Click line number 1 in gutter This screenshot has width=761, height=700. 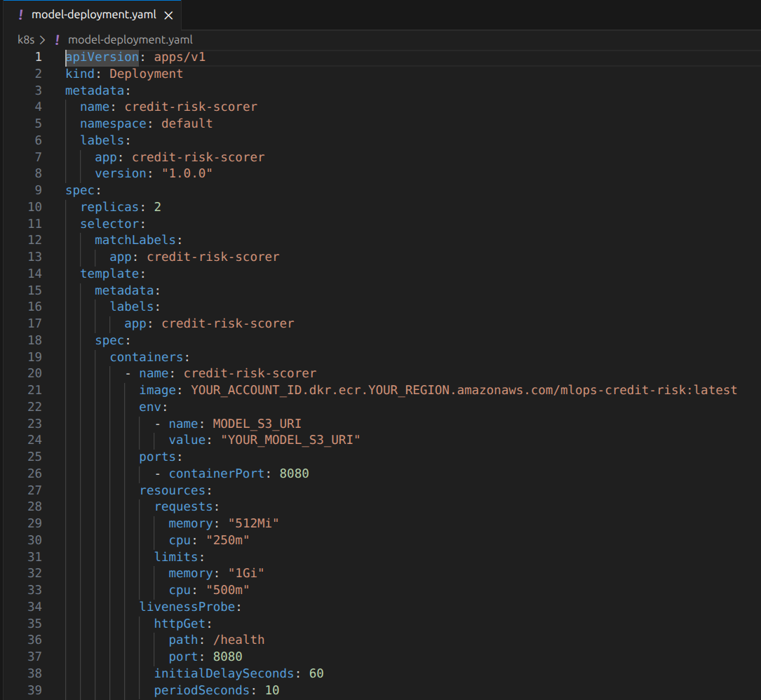click(39, 58)
